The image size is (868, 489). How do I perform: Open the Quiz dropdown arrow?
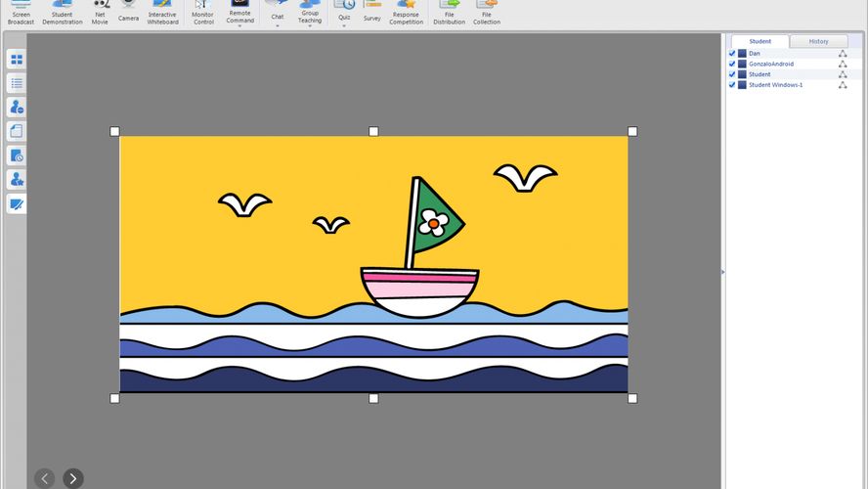[x=344, y=25]
